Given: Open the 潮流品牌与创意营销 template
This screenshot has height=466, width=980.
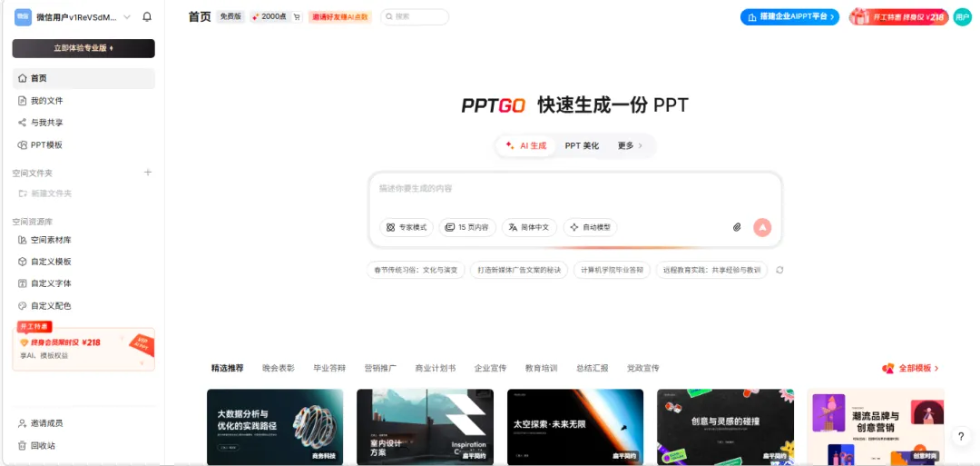Looking at the screenshot, I should click(x=876, y=427).
